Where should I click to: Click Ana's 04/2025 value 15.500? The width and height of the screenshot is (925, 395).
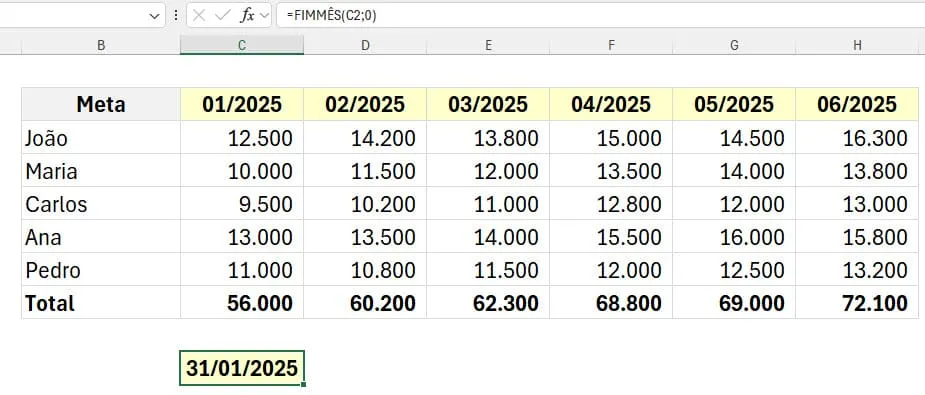pos(611,237)
